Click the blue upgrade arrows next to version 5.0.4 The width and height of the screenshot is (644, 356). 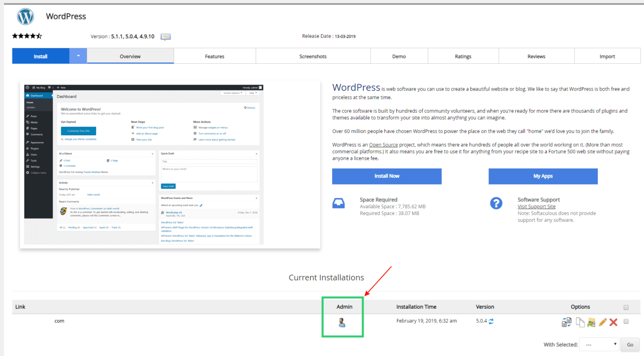click(x=491, y=321)
